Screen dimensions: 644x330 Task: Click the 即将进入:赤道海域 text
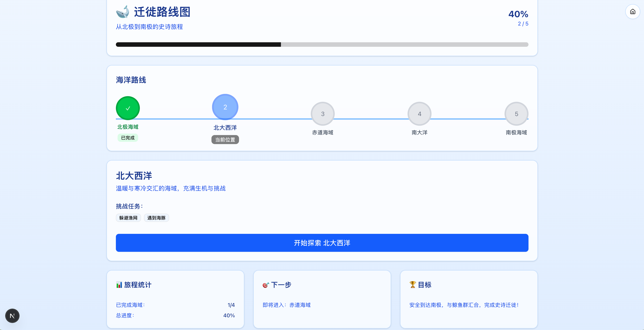286,305
